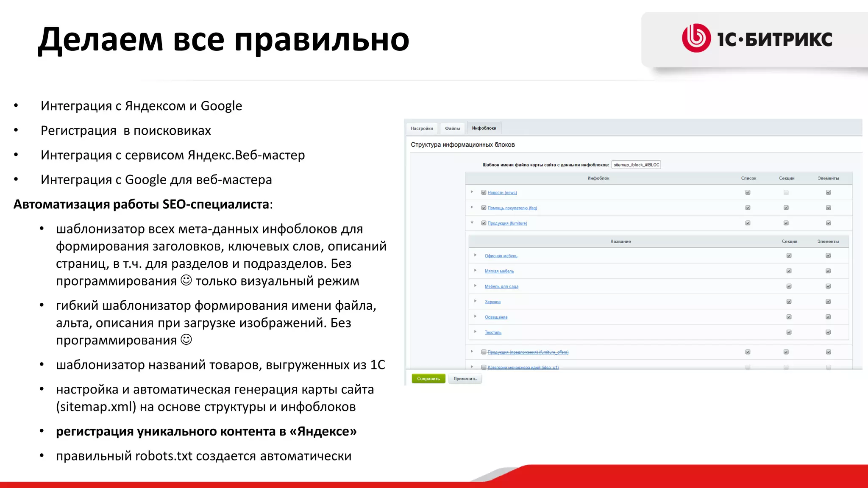Toggle Список checkbox for Продукция (furniture)

point(748,223)
